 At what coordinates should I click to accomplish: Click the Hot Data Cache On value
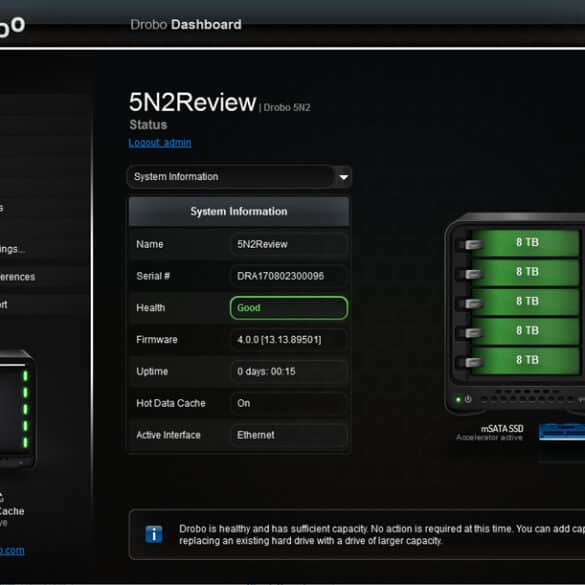click(x=289, y=403)
